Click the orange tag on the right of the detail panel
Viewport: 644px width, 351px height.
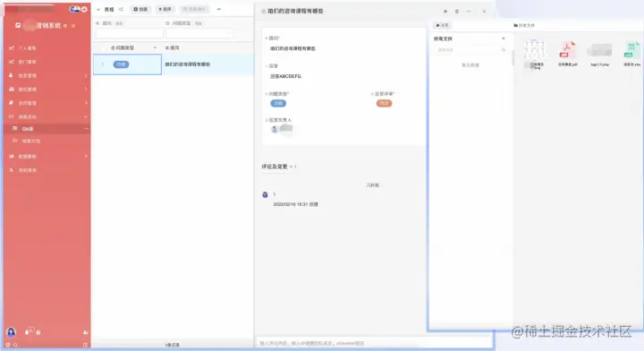click(384, 103)
